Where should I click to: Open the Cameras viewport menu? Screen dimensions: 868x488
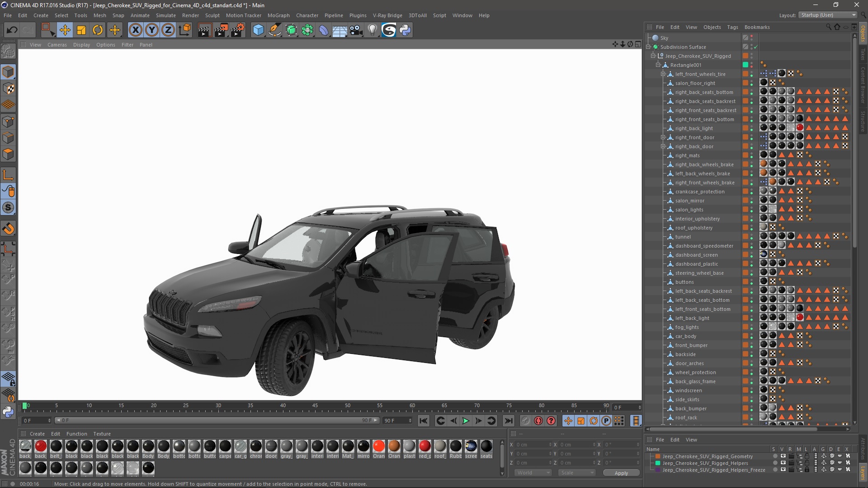click(57, 45)
